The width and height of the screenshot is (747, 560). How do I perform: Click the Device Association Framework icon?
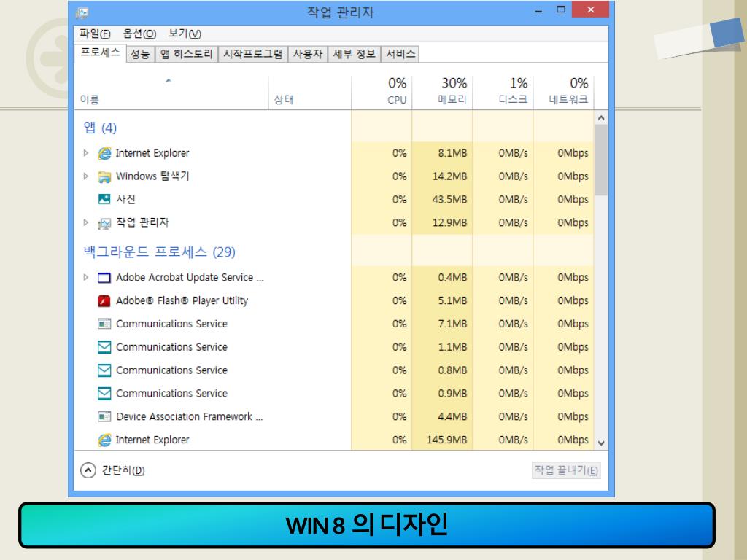104,416
